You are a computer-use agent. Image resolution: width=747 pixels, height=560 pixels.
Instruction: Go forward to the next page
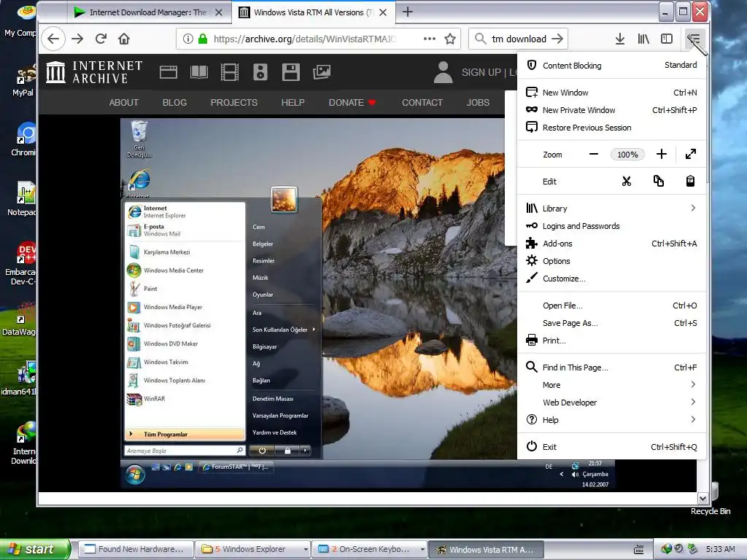pos(77,39)
